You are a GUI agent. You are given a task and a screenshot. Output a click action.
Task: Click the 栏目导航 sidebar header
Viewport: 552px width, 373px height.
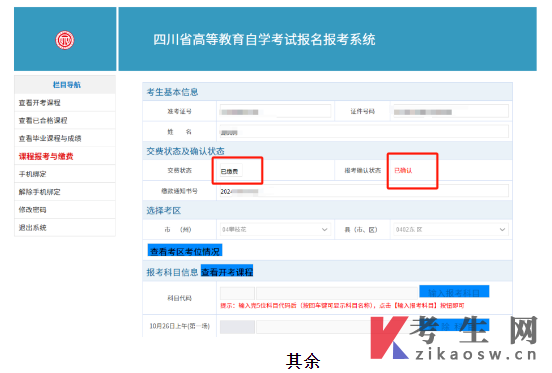point(67,85)
